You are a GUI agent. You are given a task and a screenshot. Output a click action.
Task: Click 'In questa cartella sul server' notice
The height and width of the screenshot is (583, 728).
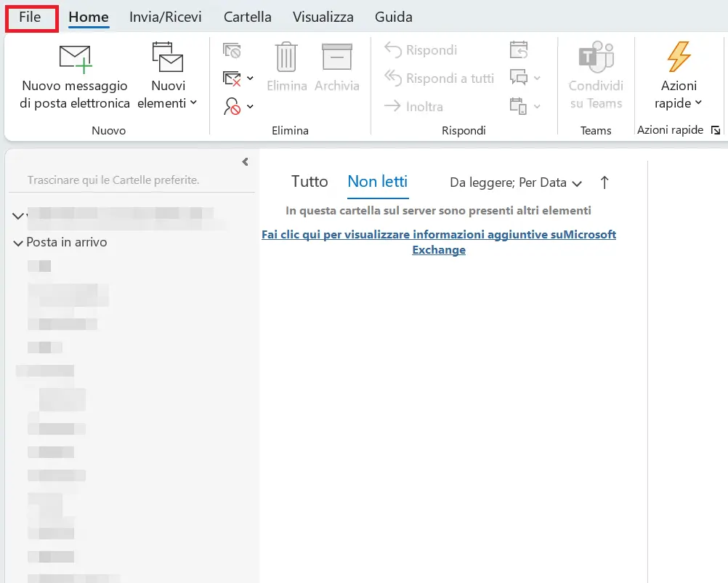point(438,211)
